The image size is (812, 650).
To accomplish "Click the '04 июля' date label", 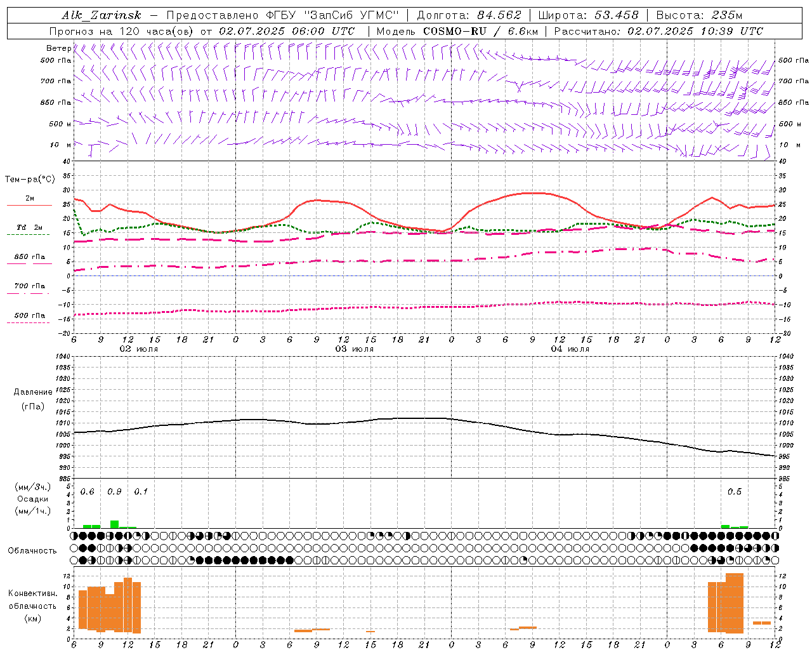I will pyautogui.click(x=570, y=349).
